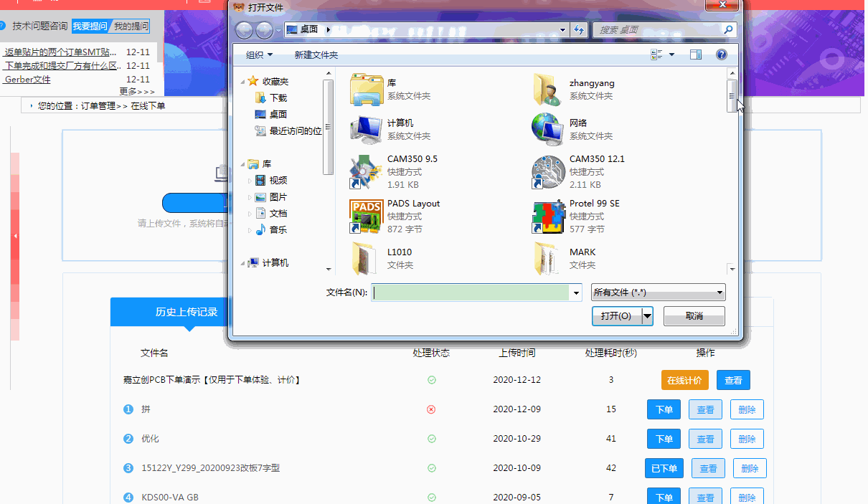Click the PADS Layout shortcut icon

[x=367, y=217]
